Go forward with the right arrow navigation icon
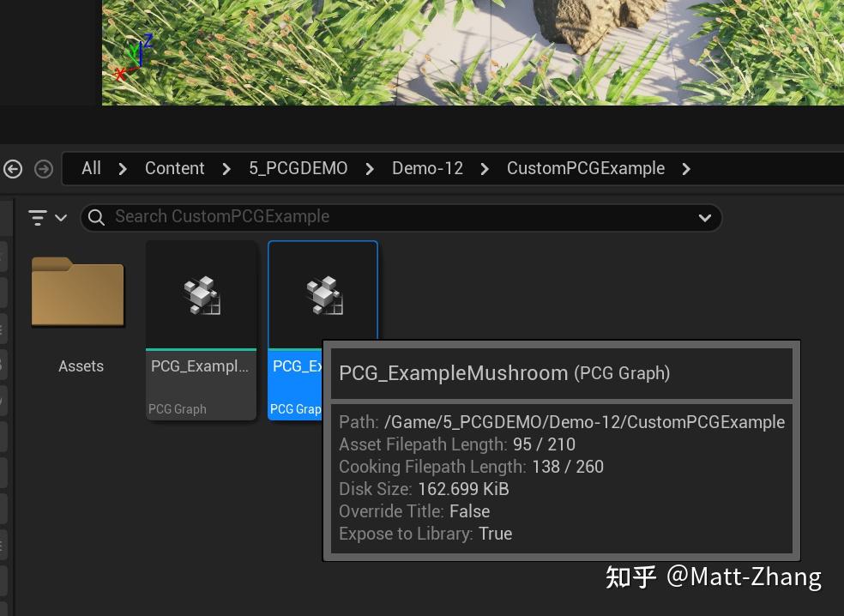 pos(44,169)
